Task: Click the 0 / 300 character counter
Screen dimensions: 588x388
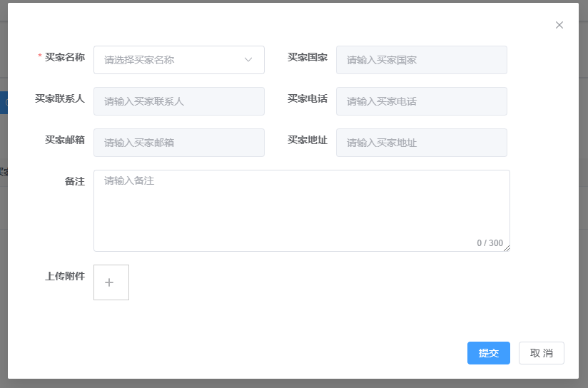Action: point(490,243)
